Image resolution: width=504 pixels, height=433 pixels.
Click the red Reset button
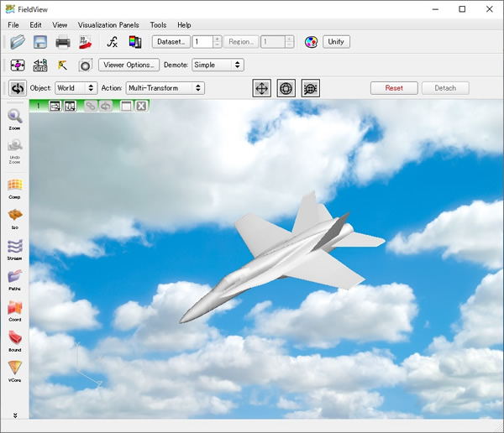[393, 88]
